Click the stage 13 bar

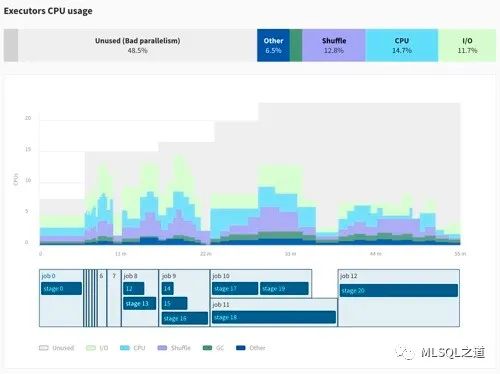coord(139,304)
